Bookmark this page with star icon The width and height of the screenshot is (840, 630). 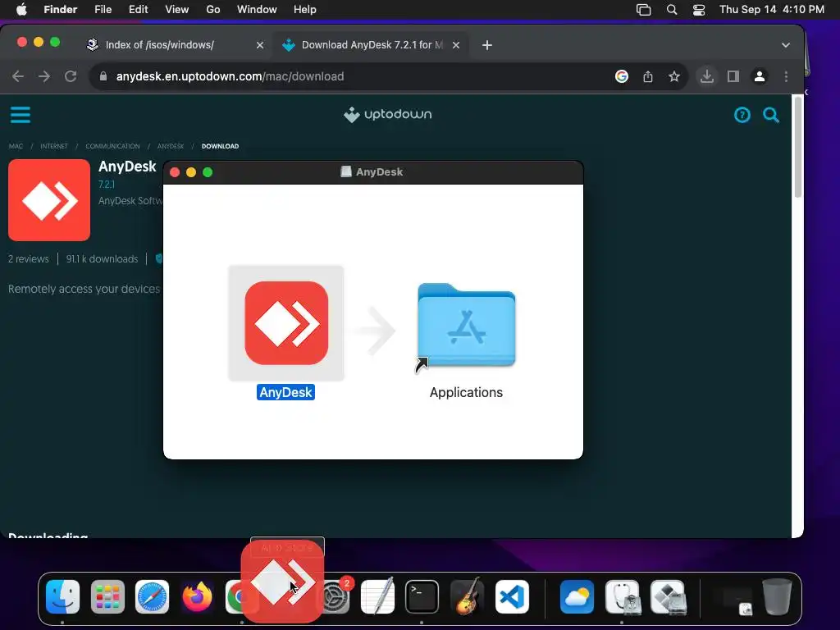(x=674, y=76)
